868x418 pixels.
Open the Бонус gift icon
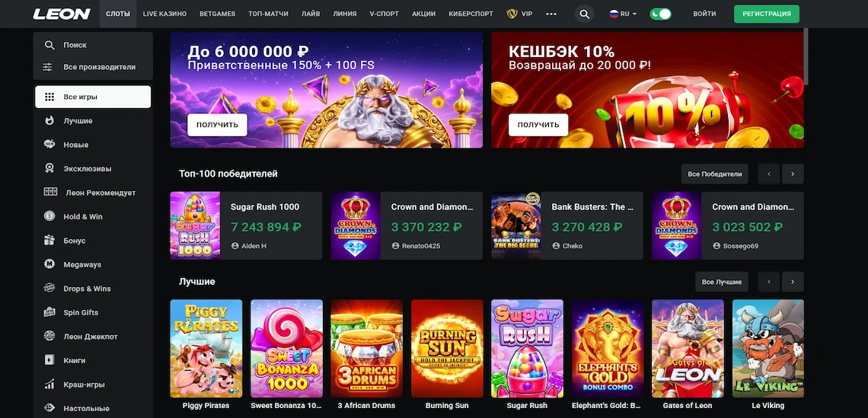tap(49, 241)
